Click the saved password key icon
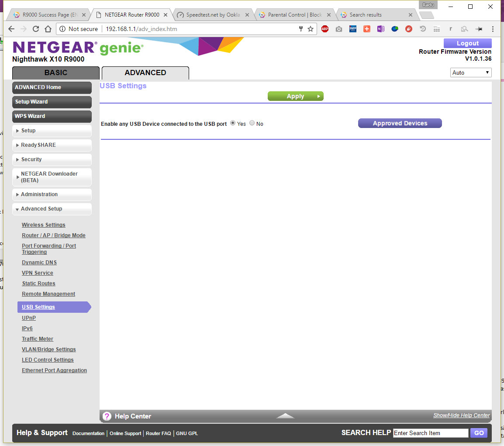 (x=300, y=29)
